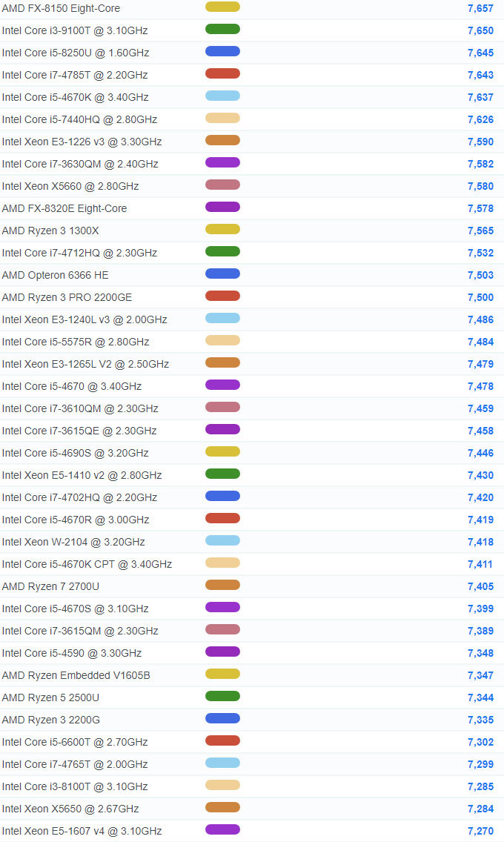Select Intel Xeon W-2104 @ 3.20GHz name
This screenshot has width=504, height=842.
click(73, 542)
